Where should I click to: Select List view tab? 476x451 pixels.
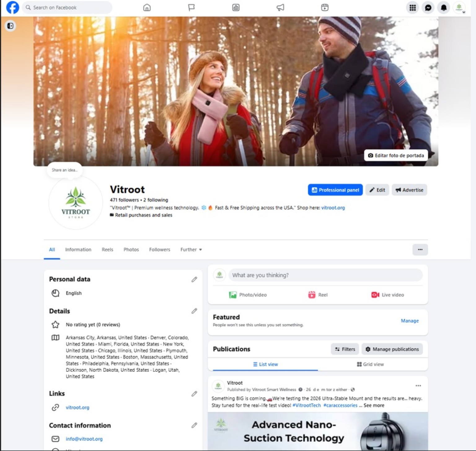pyautogui.click(x=265, y=364)
